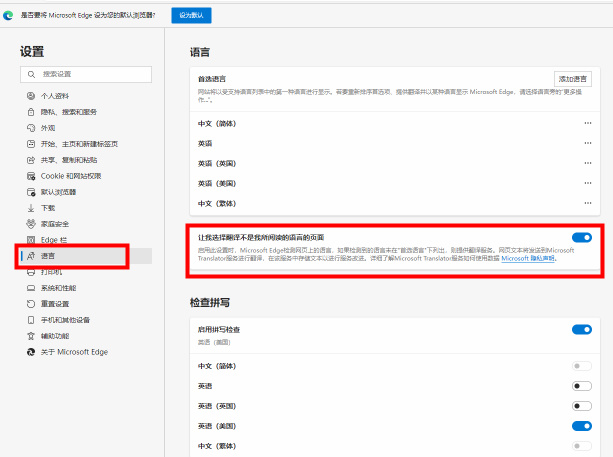
Task: Select the 外观 appearance icon
Action: (x=31, y=128)
